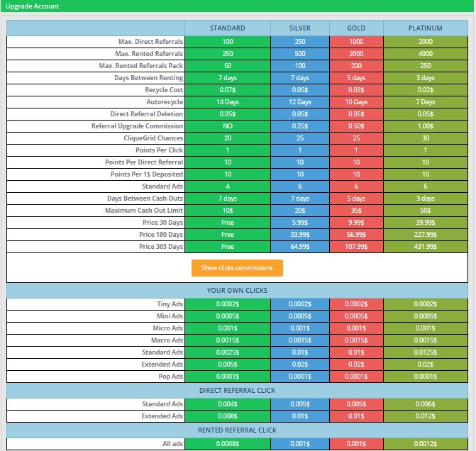Select the SILVER column header
476x451 pixels.
[300, 28]
